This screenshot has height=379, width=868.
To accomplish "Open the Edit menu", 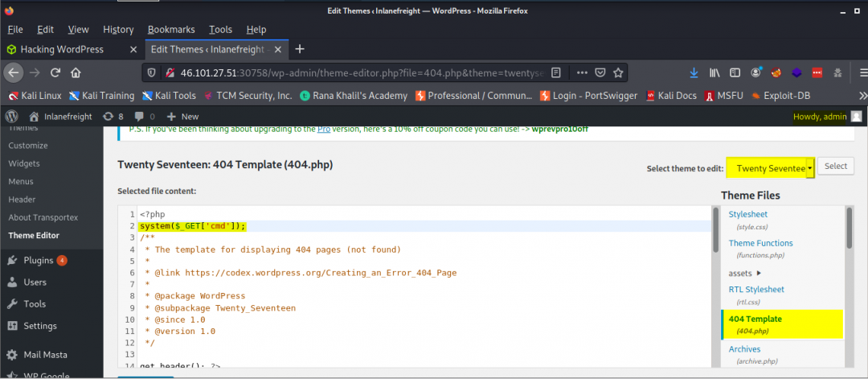I will point(45,29).
